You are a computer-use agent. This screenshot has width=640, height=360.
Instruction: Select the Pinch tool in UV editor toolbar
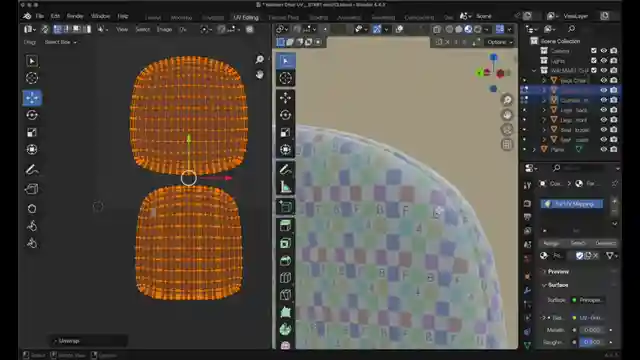[32, 243]
